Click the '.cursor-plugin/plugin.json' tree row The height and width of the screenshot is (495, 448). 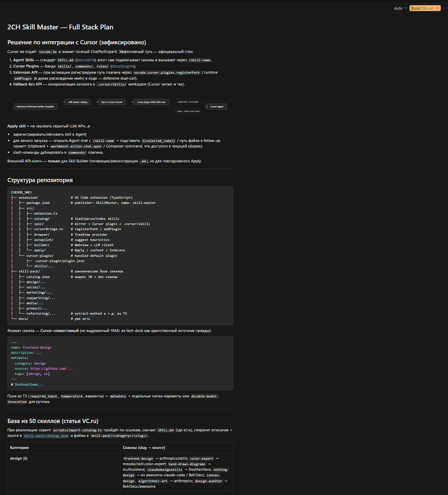[x=59, y=261]
